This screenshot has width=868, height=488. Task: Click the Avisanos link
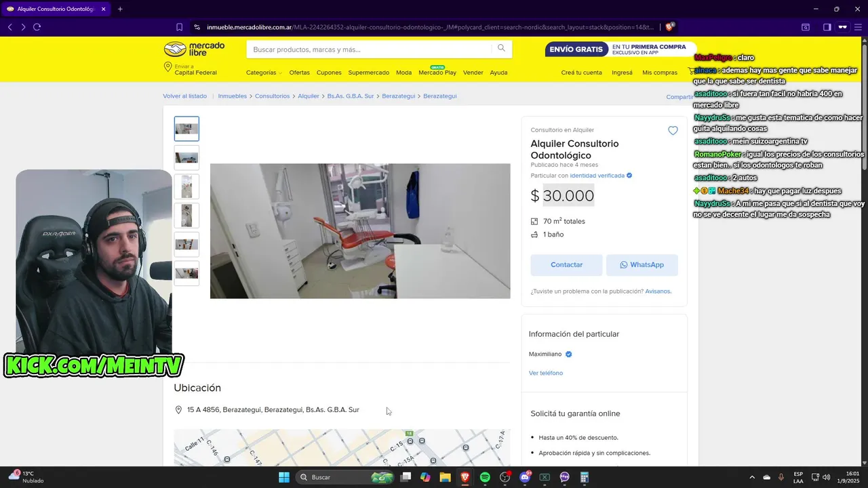tap(658, 291)
